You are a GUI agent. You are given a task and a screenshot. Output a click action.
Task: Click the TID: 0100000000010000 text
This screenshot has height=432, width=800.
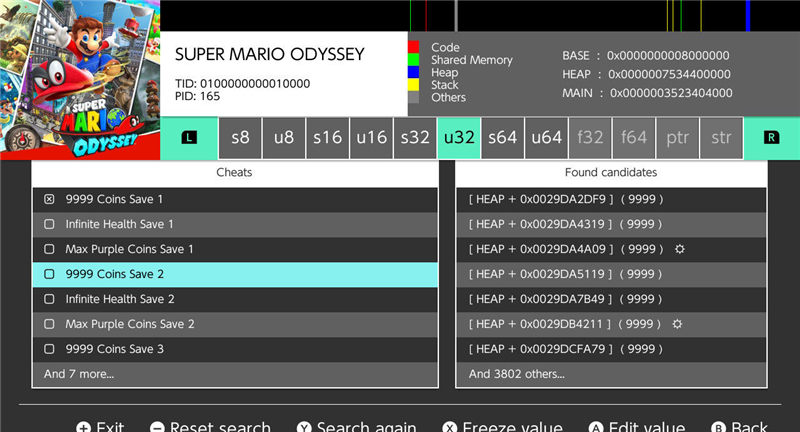(x=242, y=84)
